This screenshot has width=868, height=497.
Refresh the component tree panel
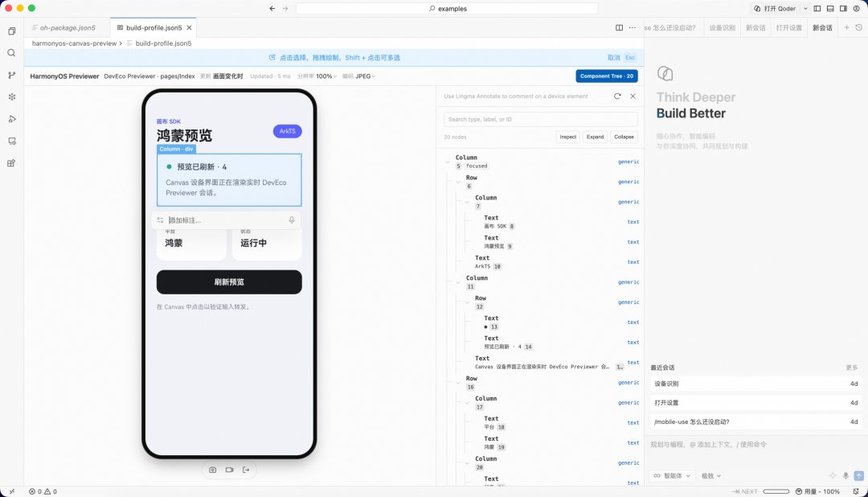coord(617,97)
